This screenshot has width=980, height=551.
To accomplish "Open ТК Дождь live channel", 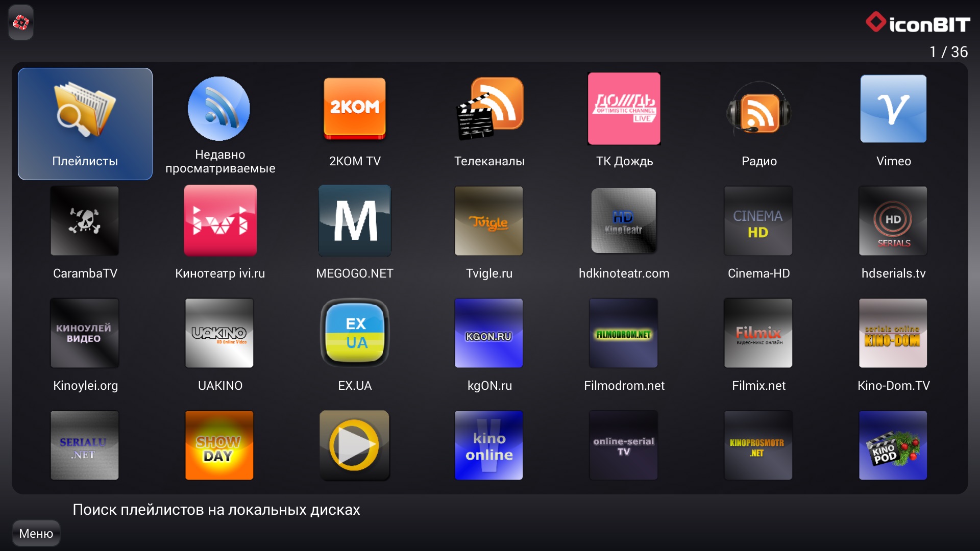I will [624, 109].
